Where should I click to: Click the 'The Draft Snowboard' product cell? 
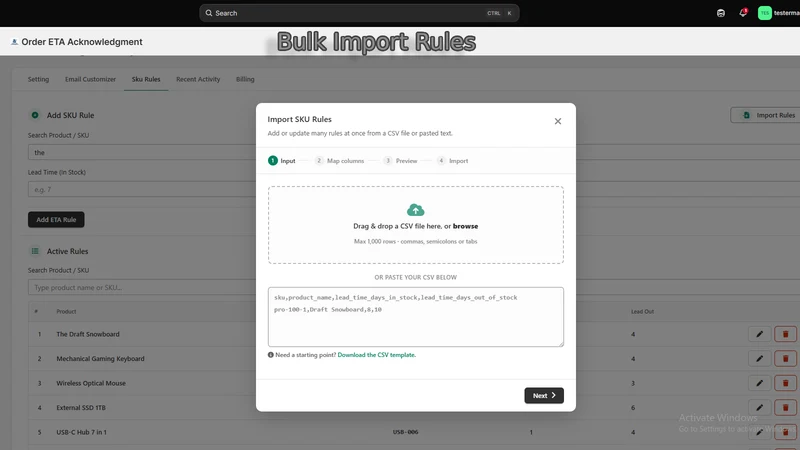(x=88, y=334)
